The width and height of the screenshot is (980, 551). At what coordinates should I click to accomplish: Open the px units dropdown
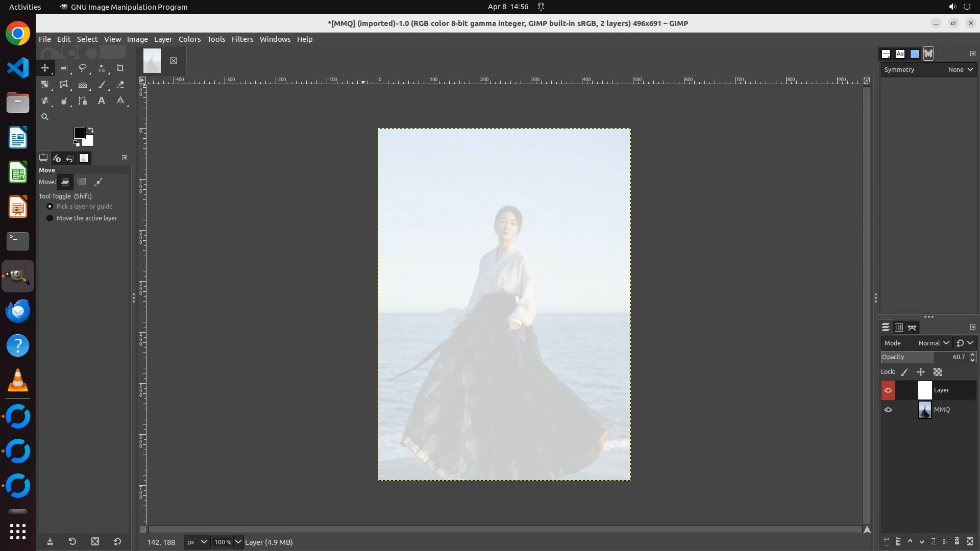[x=197, y=542]
